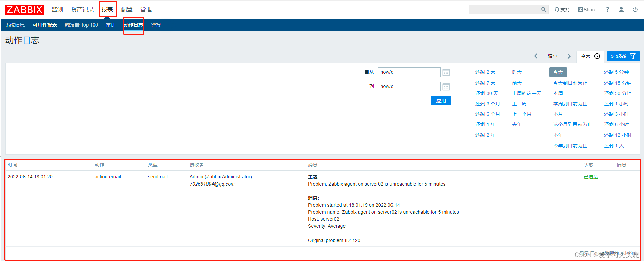Select 还剩 30 天 time range
This screenshot has height=261, width=644.
[487, 93]
